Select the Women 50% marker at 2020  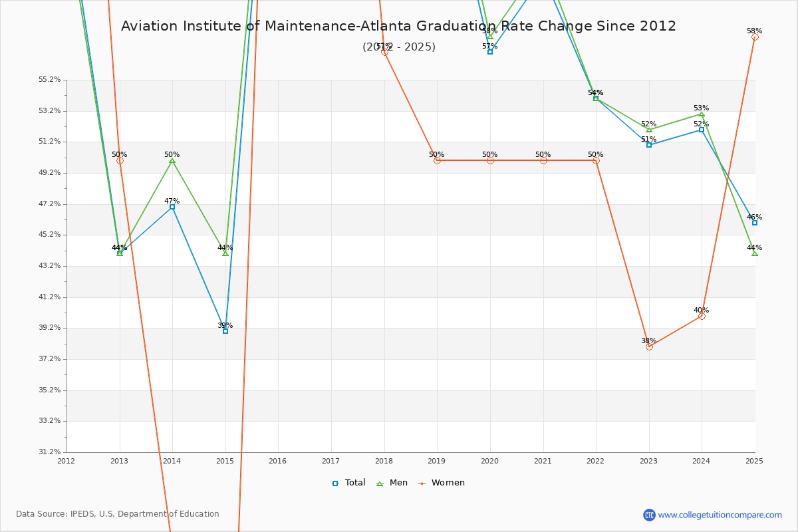coord(490,160)
